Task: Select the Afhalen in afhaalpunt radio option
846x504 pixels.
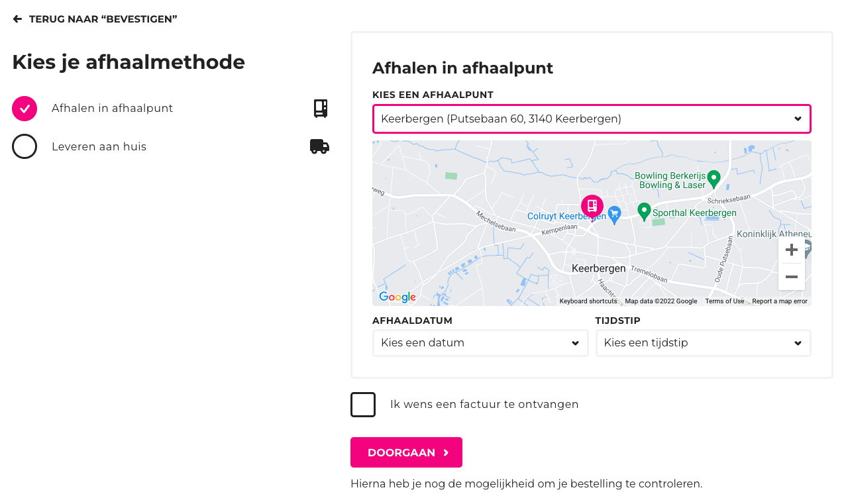Action: (25, 109)
